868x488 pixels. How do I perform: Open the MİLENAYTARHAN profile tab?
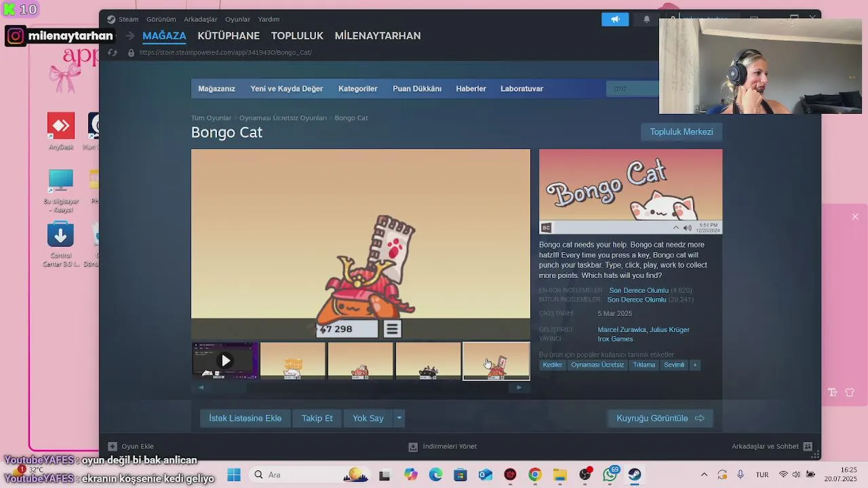tap(378, 35)
